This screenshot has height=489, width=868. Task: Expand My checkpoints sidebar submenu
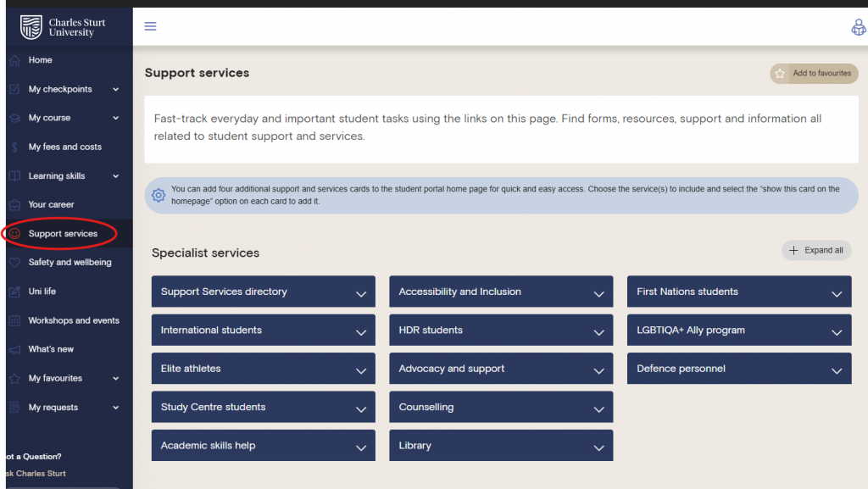116,89
